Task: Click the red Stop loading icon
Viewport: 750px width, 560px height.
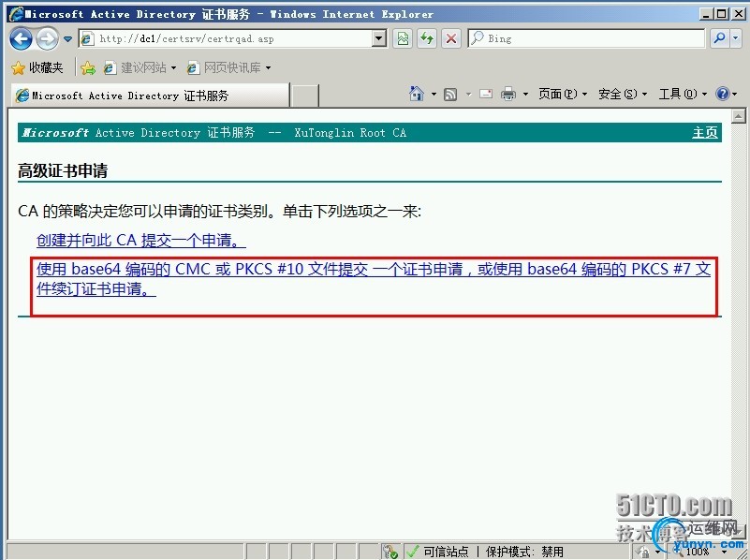Action: click(450, 38)
